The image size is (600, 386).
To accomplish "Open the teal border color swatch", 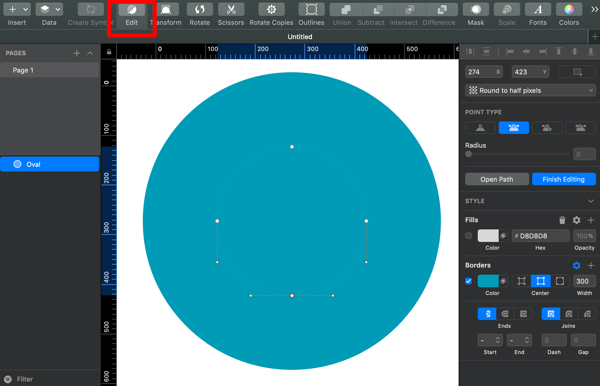I will [x=488, y=281].
